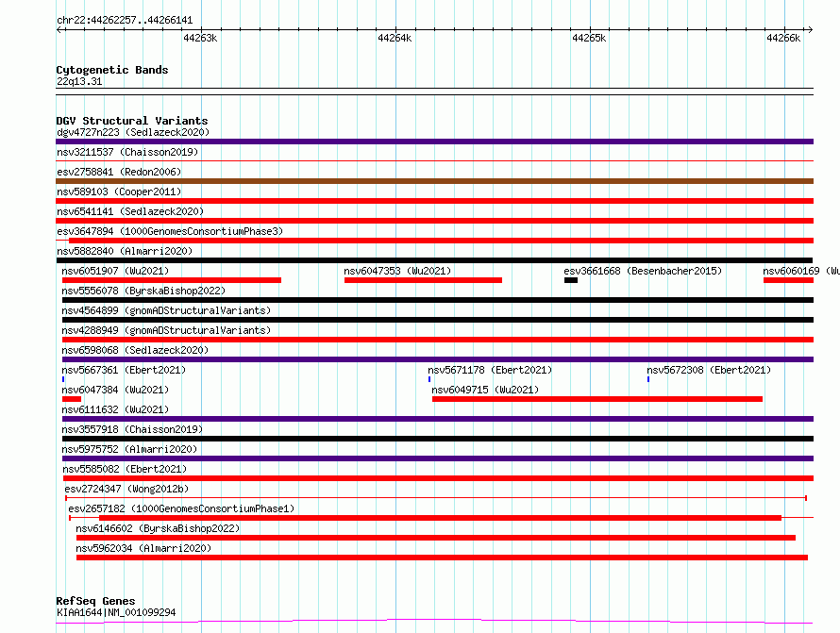Select the red bar under nsv6060169
The width and height of the screenshot is (840, 633).
tap(789, 280)
